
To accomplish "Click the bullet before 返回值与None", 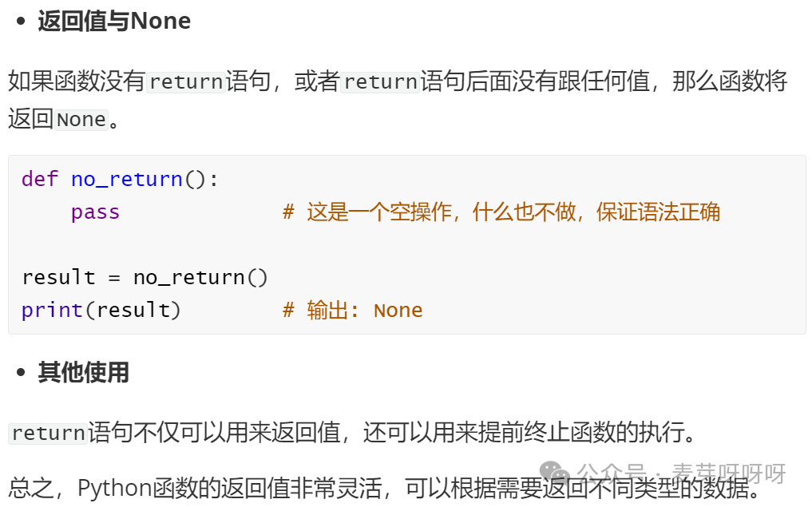I will coord(21,22).
